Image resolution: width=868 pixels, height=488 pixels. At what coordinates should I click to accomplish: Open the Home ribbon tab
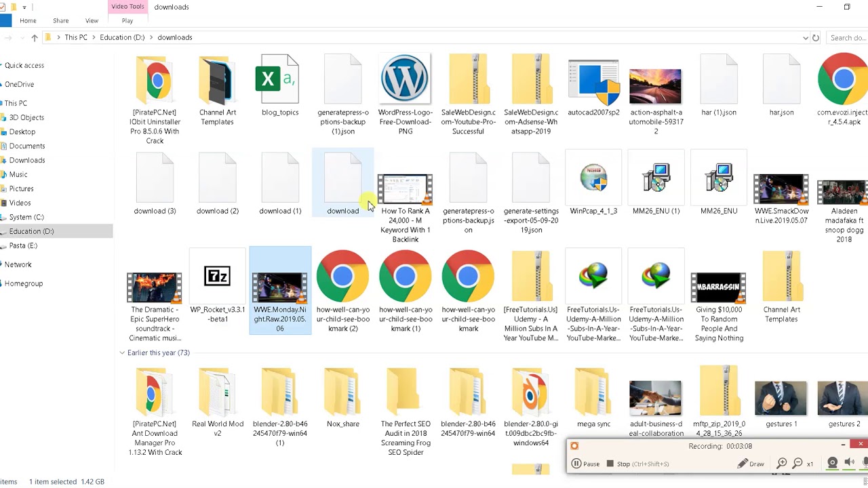tap(28, 21)
